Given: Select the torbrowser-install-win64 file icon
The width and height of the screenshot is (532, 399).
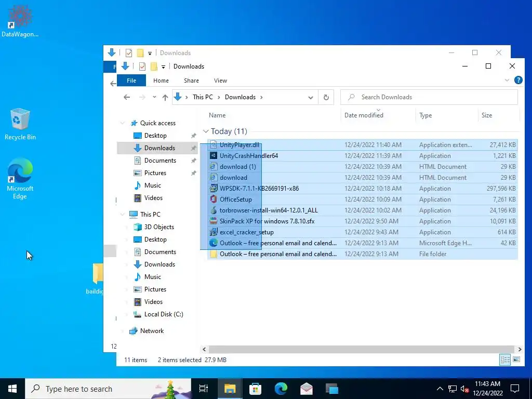Looking at the screenshot, I should [x=214, y=210].
